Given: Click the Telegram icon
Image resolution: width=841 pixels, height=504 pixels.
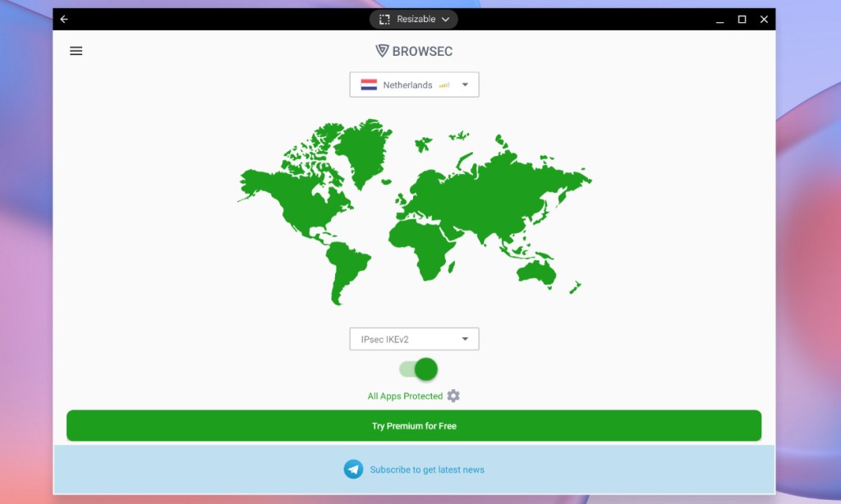Looking at the screenshot, I should [x=353, y=470].
